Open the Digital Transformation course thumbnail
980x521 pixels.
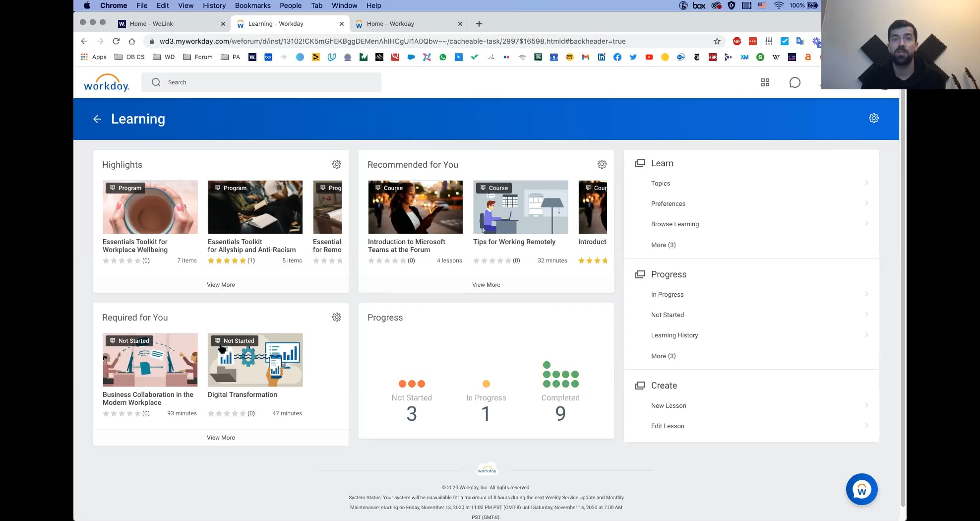pos(255,360)
